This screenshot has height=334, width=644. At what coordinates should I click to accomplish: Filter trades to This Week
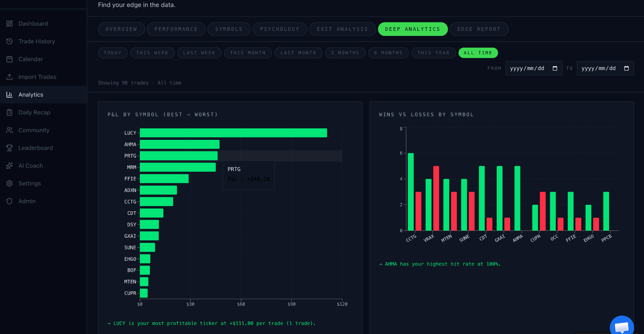[x=152, y=53]
